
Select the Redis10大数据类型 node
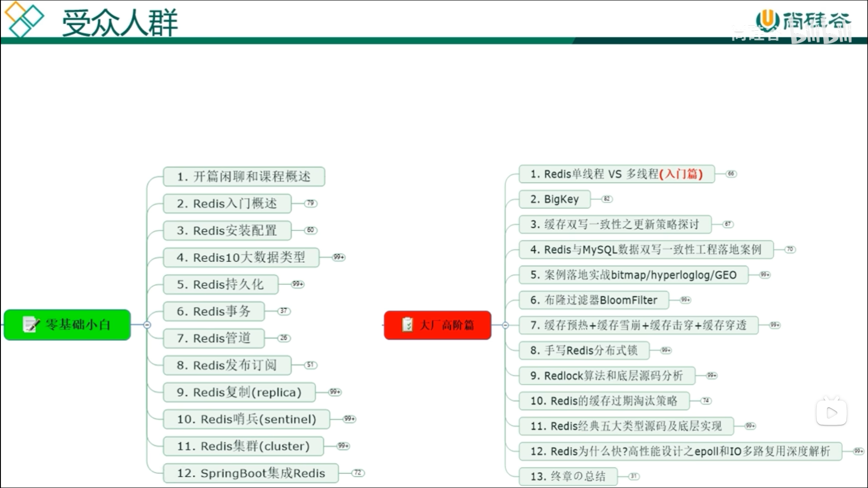click(241, 258)
